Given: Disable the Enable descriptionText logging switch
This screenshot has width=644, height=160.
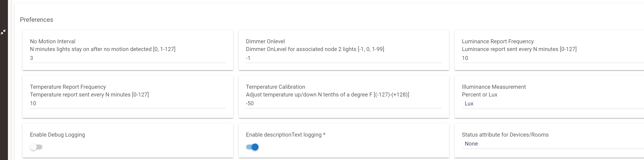Looking at the screenshot, I should [x=252, y=147].
